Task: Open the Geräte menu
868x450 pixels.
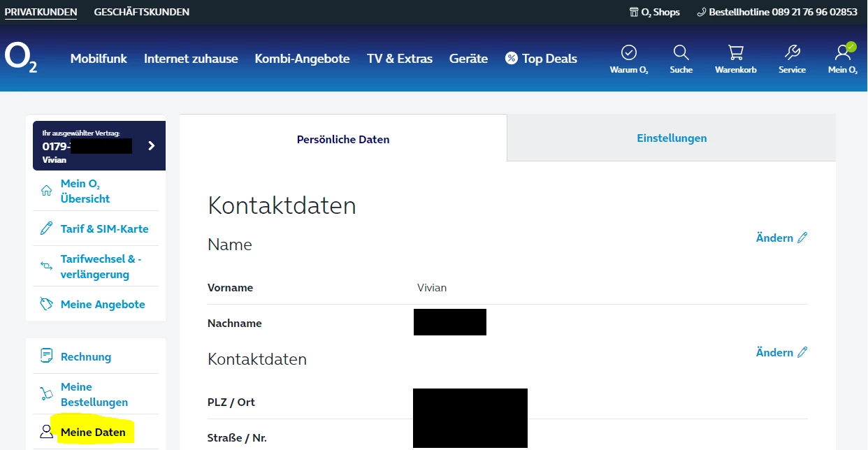Action: [468, 59]
